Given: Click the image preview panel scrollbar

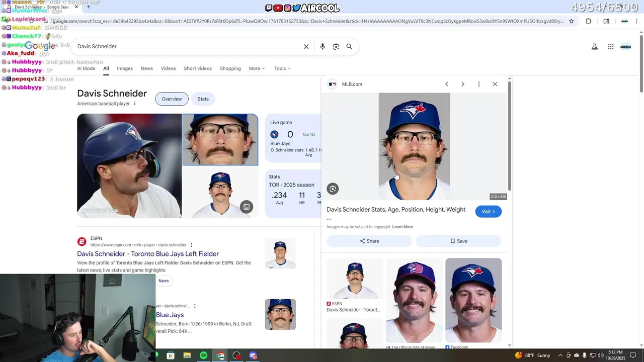Looking at the screenshot, I should click(510, 136).
